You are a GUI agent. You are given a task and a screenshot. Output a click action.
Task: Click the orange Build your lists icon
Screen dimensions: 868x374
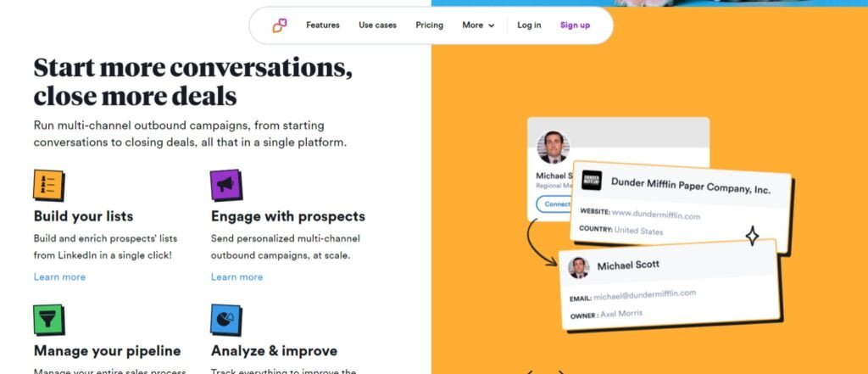(x=48, y=185)
